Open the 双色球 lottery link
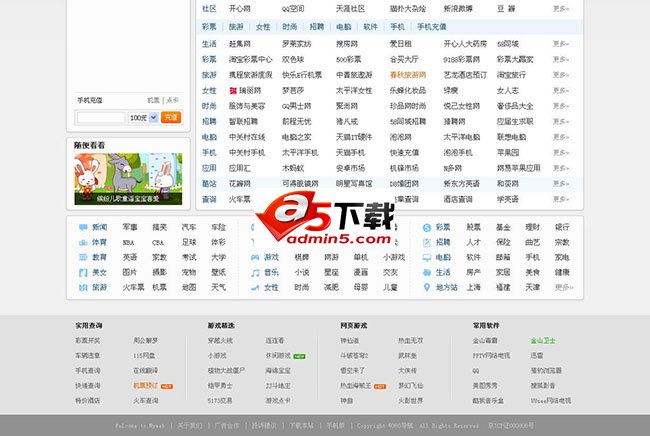 (x=293, y=60)
